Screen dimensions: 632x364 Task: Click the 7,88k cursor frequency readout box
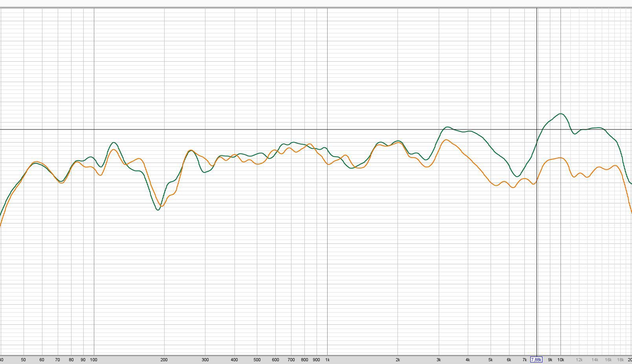point(536,360)
